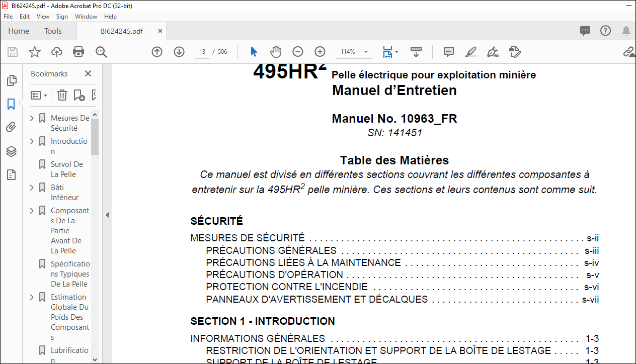This screenshot has width=636, height=364.
Task: Go to next page arrow
Action: click(x=179, y=52)
